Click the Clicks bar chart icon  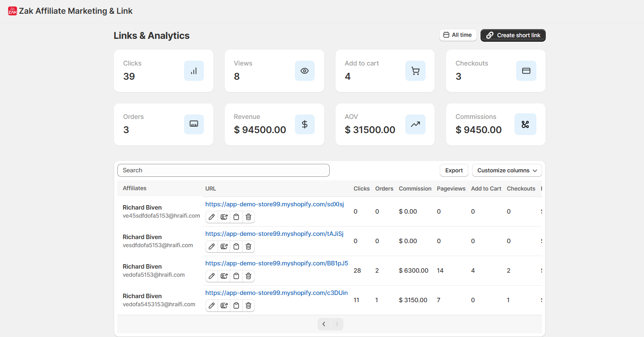pyautogui.click(x=194, y=71)
